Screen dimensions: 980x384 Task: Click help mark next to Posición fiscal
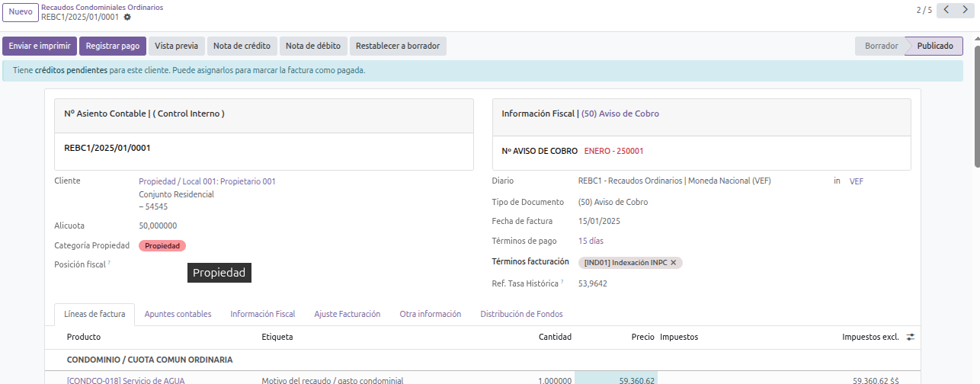pos(109,263)
